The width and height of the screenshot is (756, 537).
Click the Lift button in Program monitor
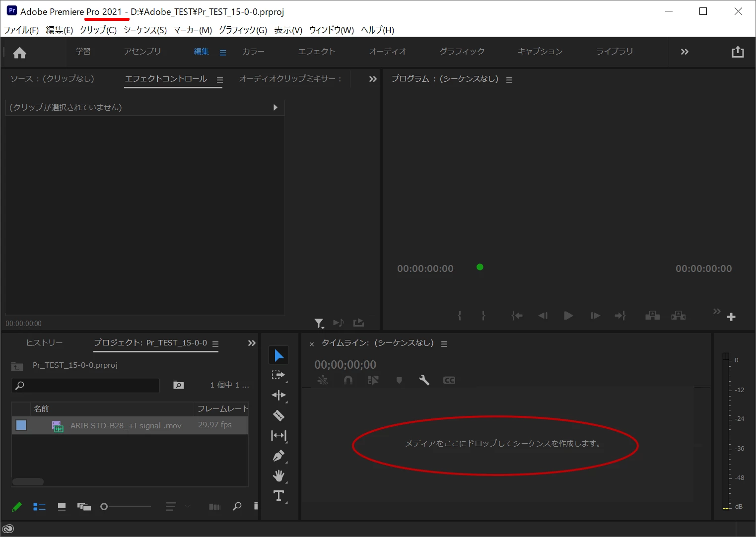pyautogui.click(x=652, y=316)
